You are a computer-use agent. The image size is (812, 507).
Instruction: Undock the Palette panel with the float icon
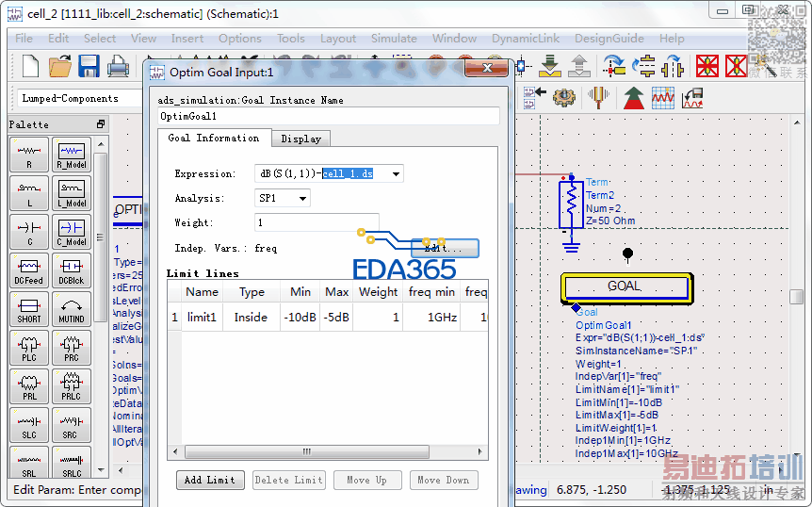click(101, 124)
